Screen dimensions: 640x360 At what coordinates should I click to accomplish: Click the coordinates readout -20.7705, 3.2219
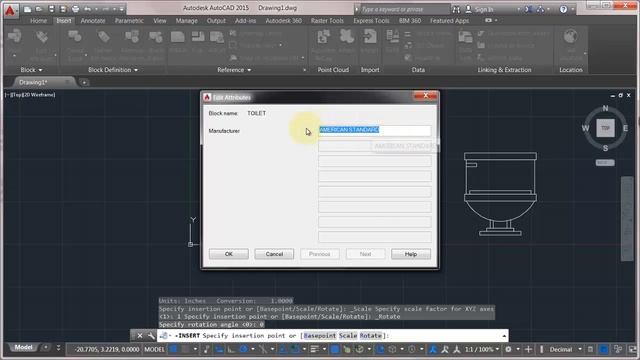coord(107,349)
